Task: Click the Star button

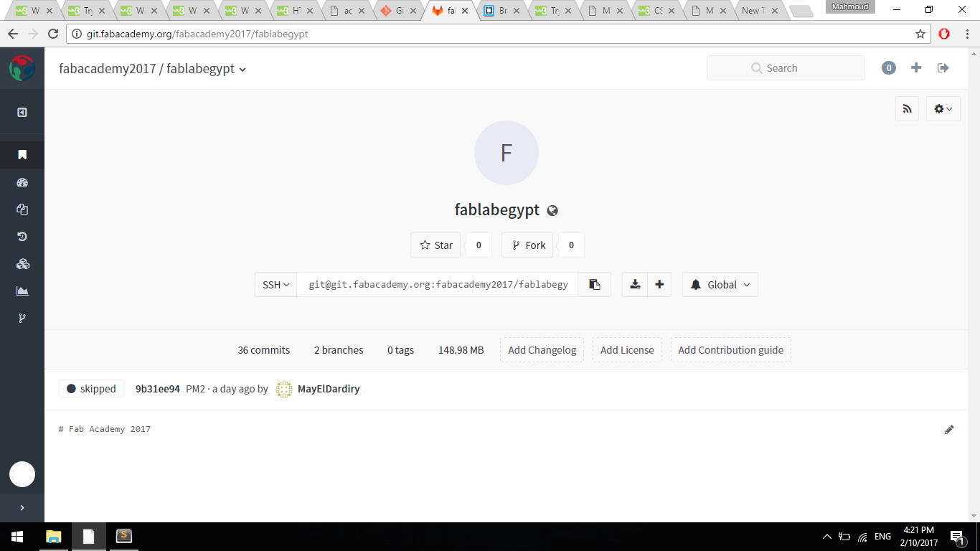Action: pyautogui.click(x=435, y=245)
